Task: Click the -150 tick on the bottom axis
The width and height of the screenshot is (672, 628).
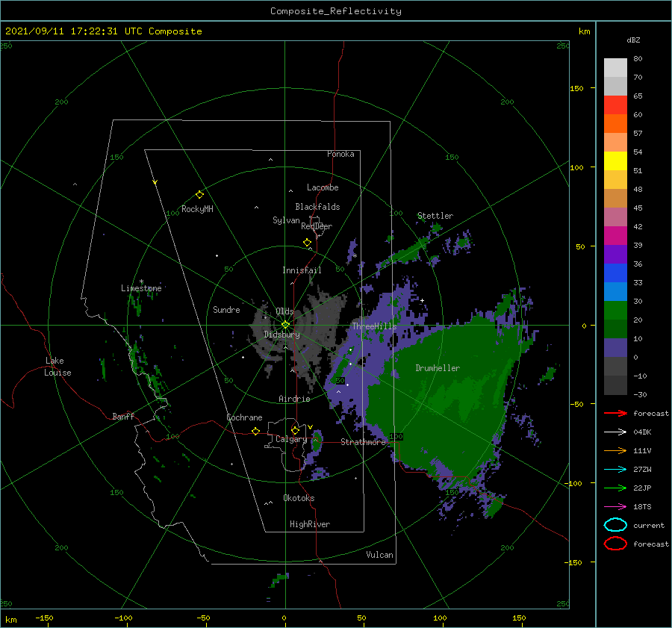Action: 44,618
